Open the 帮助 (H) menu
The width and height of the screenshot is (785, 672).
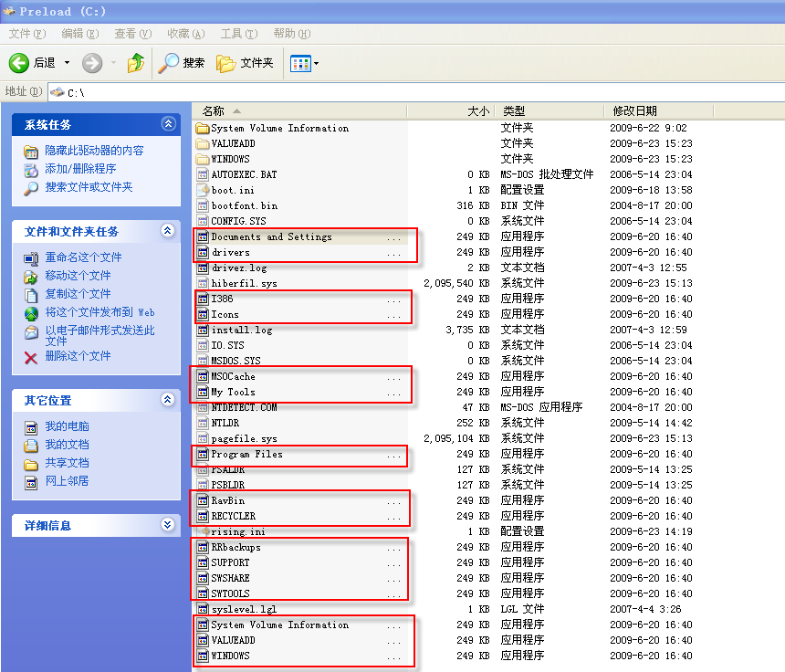point(292,34)
